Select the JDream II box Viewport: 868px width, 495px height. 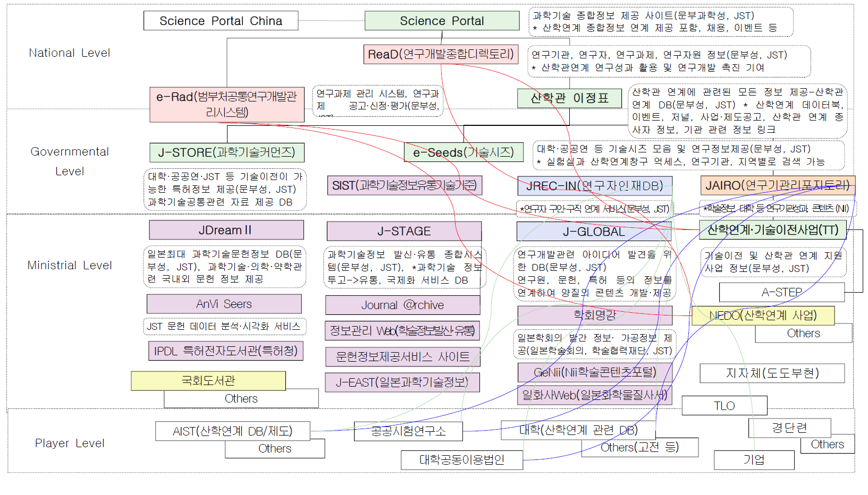pyautogui.click(x=226, y=230)
